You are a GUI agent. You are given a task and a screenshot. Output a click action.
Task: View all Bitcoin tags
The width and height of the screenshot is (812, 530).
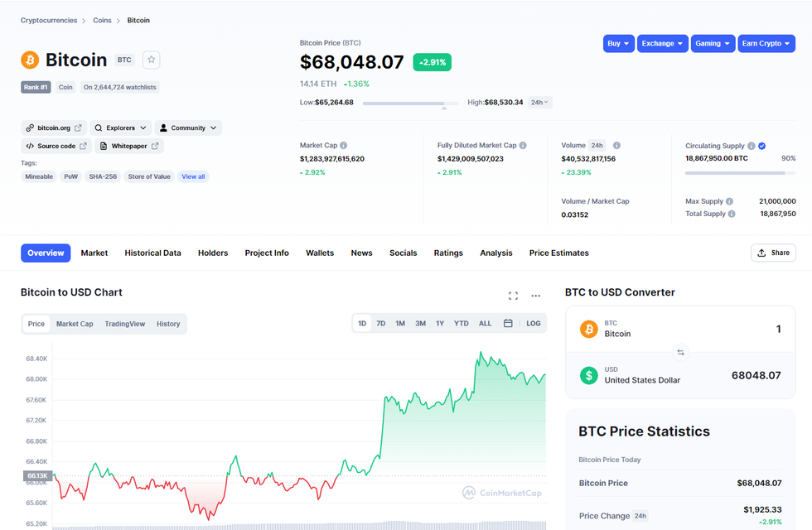coord(193,176)
